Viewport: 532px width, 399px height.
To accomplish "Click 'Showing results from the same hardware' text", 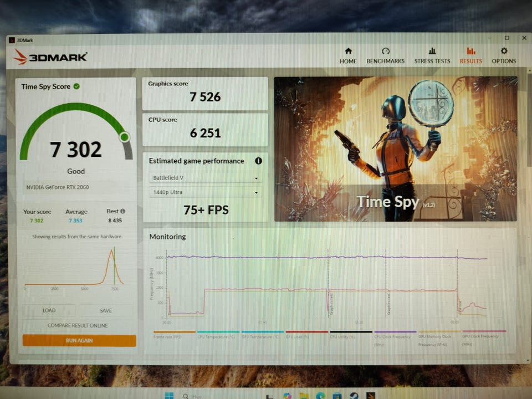I will [x=76, y=237].
